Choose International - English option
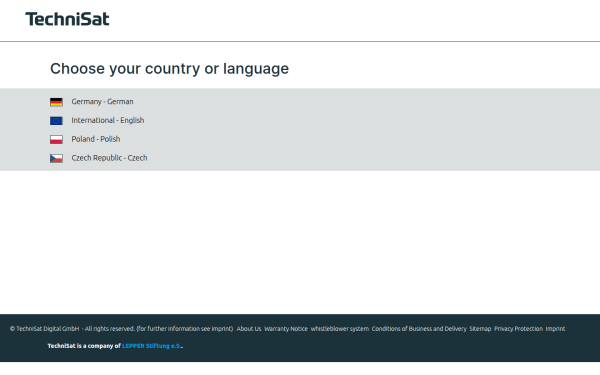This screenshot has width=600, height=375. 108,120
